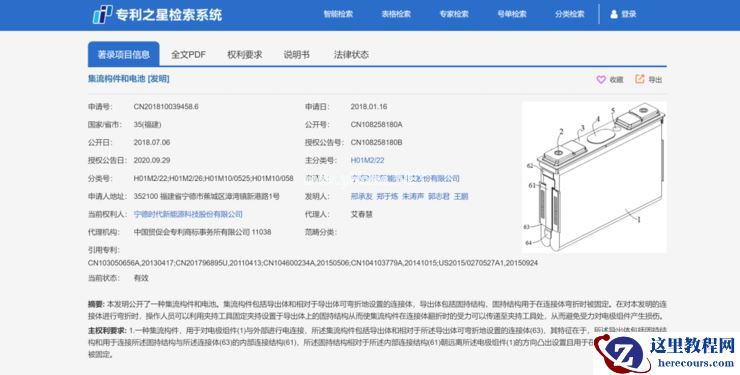The height and width of the screenshot is (375, 740).
Task: Open the 权利要求 tab
Action: click(244, 55)
